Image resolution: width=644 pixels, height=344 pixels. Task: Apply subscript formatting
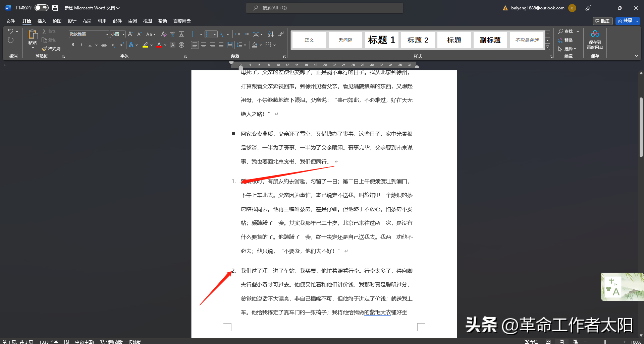tap(113, 45)
